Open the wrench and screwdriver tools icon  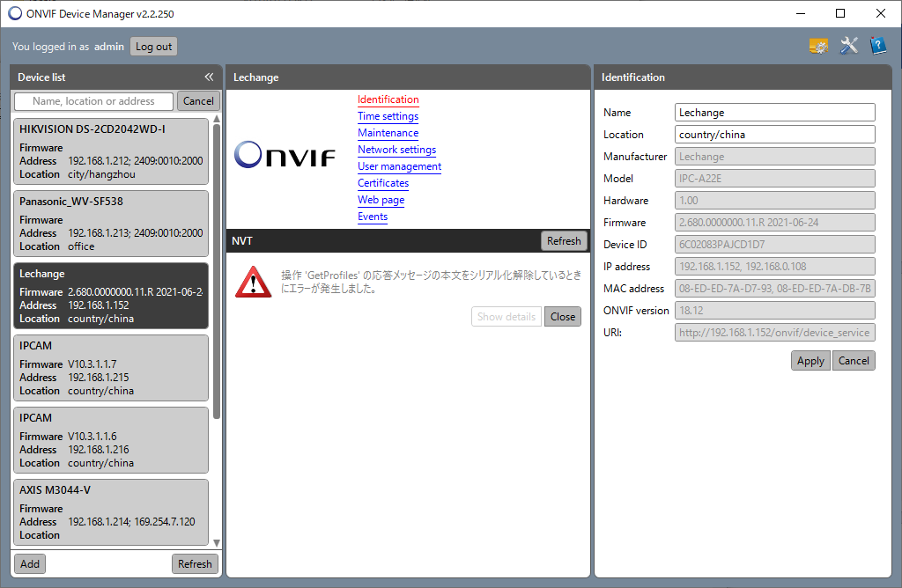(848, 46)
